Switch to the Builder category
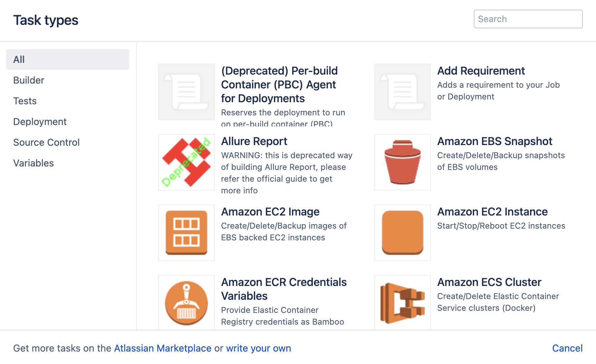Screen dimensions: 596x364 pos(29,80)
